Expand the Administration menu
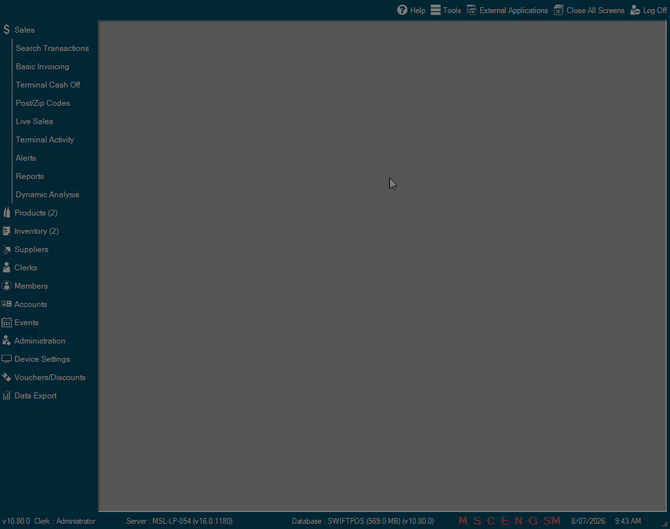670x529 pixels. pyautogui.click(x=40, y=341)
